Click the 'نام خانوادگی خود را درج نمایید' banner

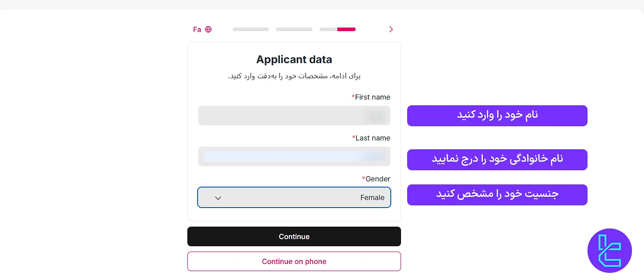497,160
